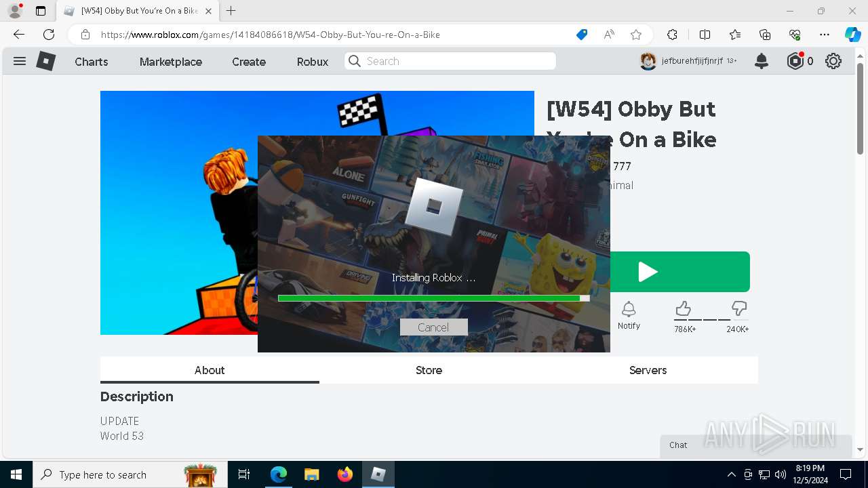Click the 786K+ likes count
Screen dimensions: 868x488
point(685,329)
